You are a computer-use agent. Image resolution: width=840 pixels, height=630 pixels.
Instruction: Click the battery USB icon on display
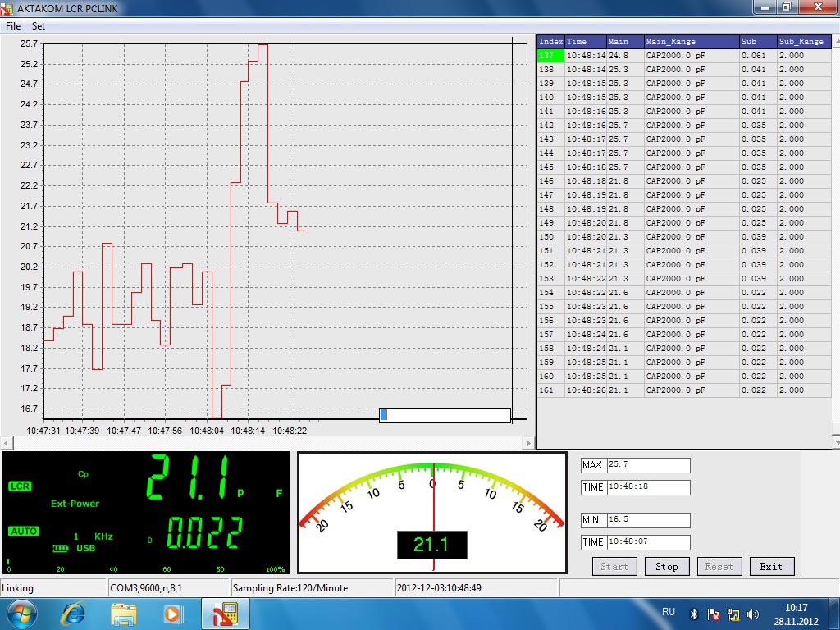61,548
